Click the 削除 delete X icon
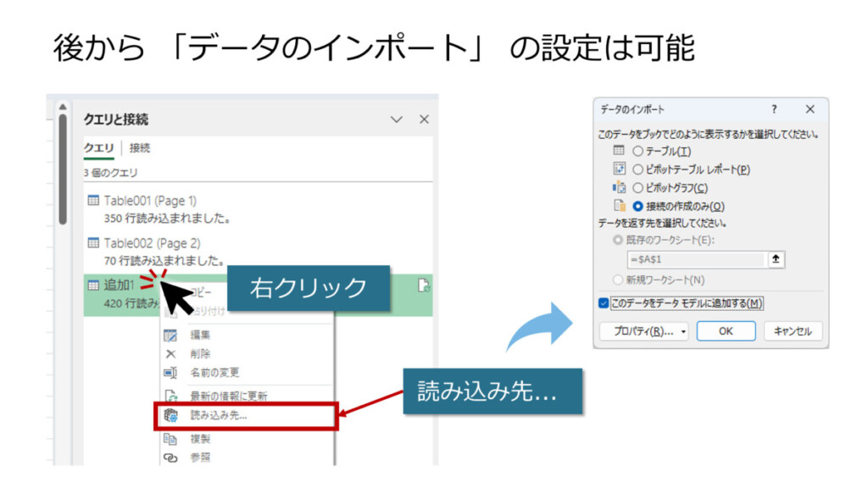Viewport: 868px width, 488px height. (170, 354)
